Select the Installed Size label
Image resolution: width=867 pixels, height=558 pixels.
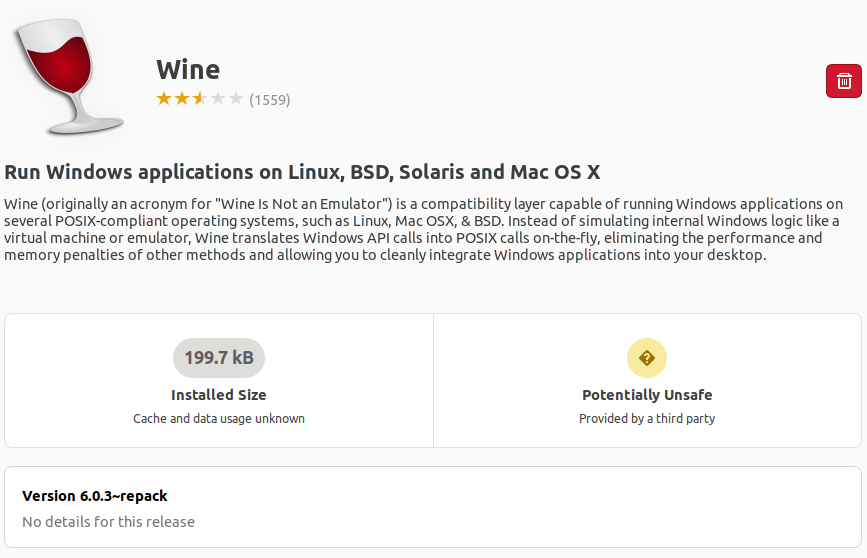click(x=219, y=395)
